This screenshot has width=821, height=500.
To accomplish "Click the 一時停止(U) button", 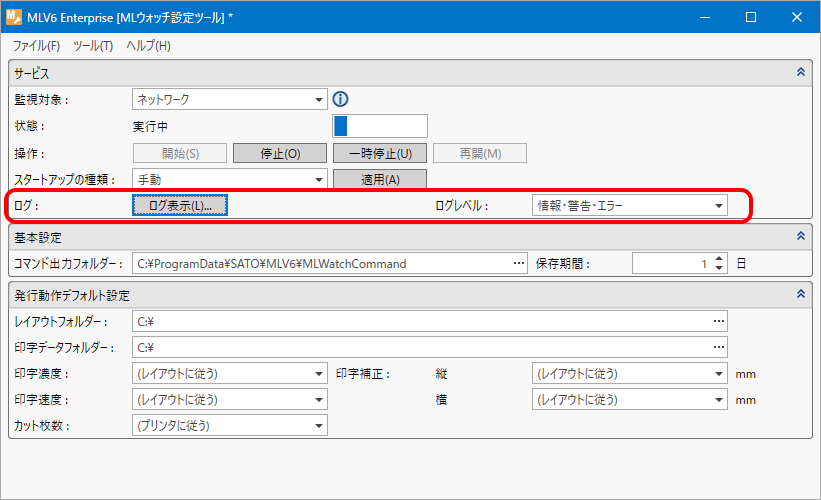I will coord(380,153).
